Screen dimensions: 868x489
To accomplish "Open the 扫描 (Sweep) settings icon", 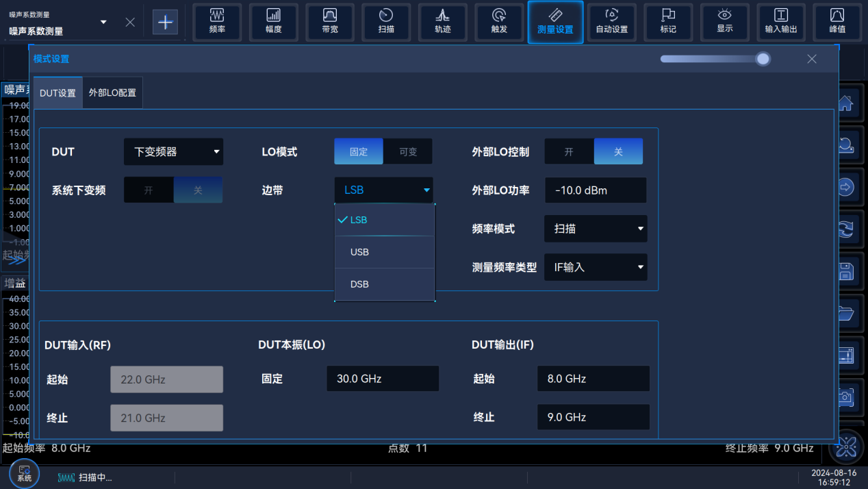I will pos(386,22).
